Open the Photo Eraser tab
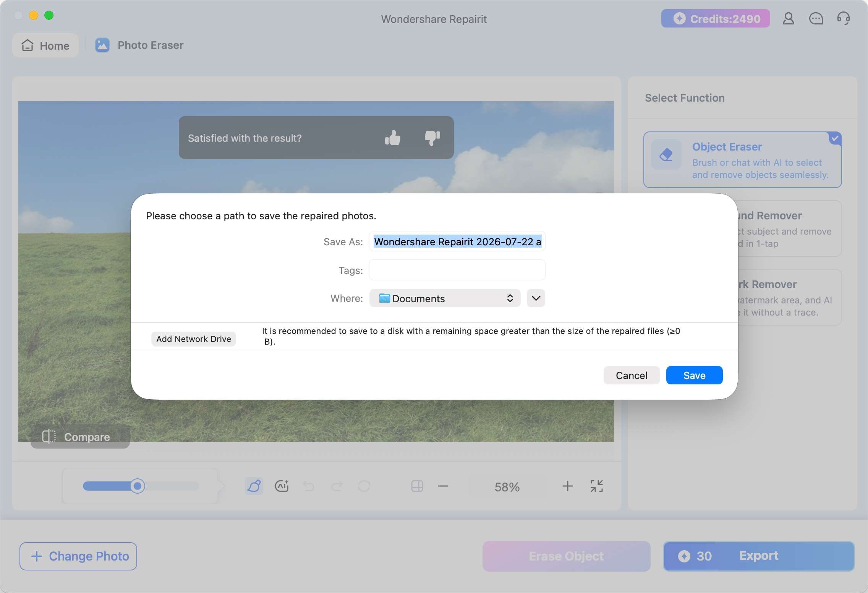 pyautogui.click(x=139, y=45)
